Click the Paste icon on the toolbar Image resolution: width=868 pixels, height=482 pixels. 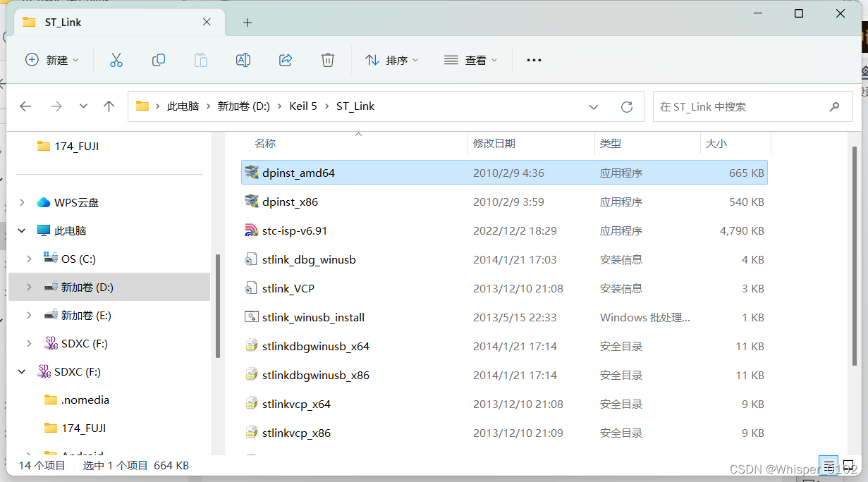pyautogui.click(x=201, y=60)
